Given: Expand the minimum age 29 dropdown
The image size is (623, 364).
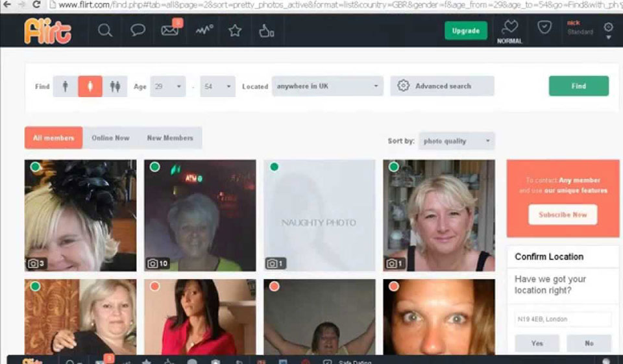Looking at the screenshot, I should pyautogui.click(x=167, y=86).
